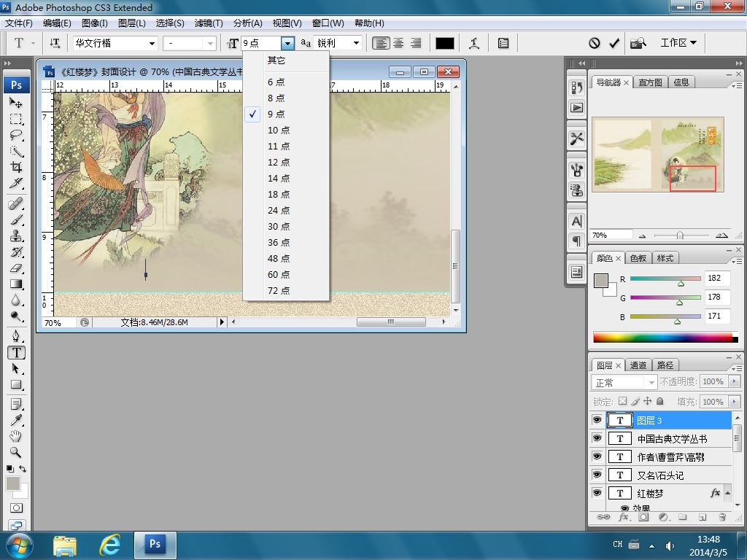This screenshot has height=560, width=747.
Task: Hide the 红楼梦 layer
Action: click(x=597, y=493)
